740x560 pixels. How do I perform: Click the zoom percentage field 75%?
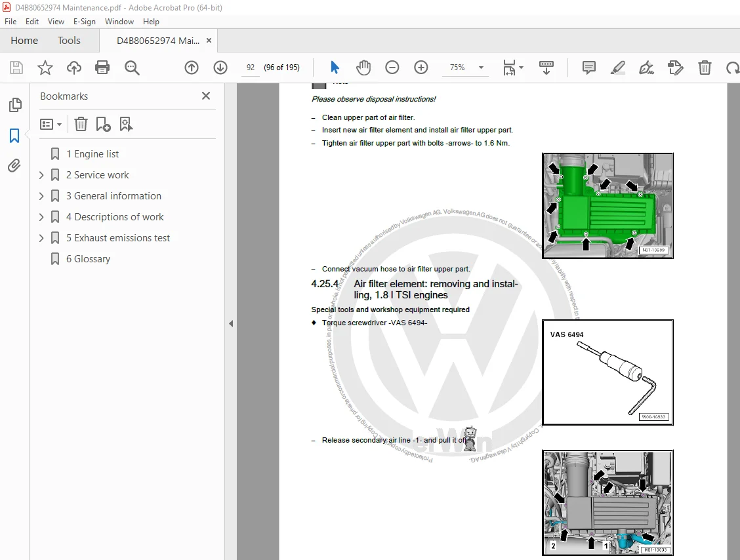coord(457,68)
